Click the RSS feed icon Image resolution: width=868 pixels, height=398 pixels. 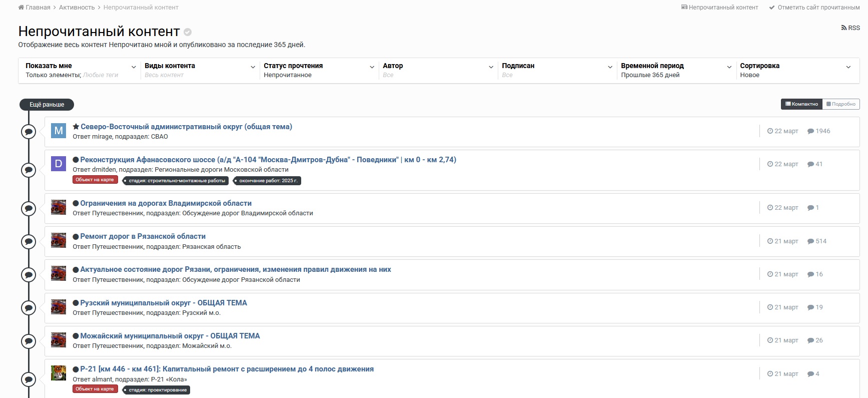coord(844,28)
